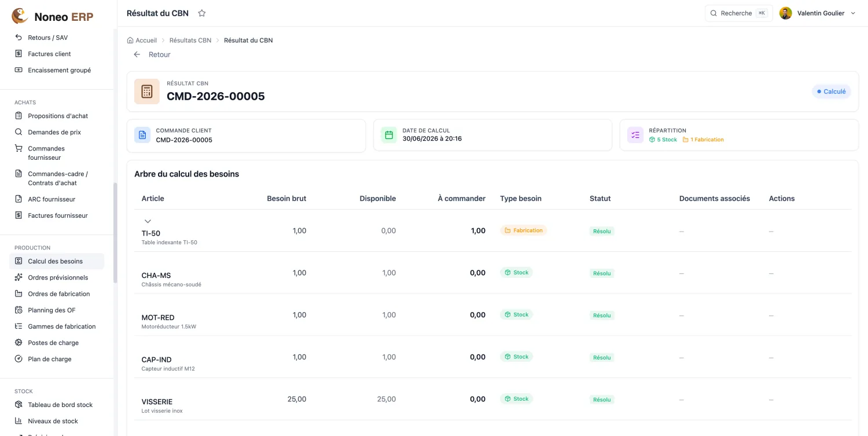Open Niveaux de stock menu item
868x436 pixels.
click(x=57, y=421)
